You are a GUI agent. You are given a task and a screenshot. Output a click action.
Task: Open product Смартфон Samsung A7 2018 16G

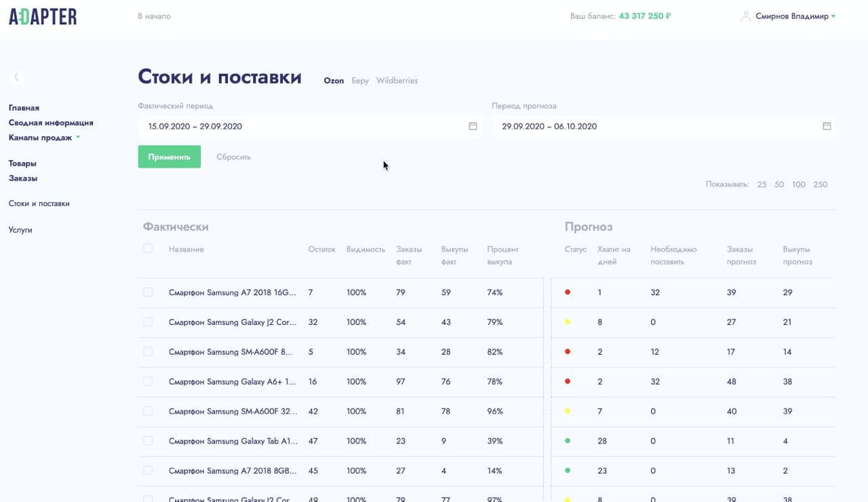(x=233, y=292)
